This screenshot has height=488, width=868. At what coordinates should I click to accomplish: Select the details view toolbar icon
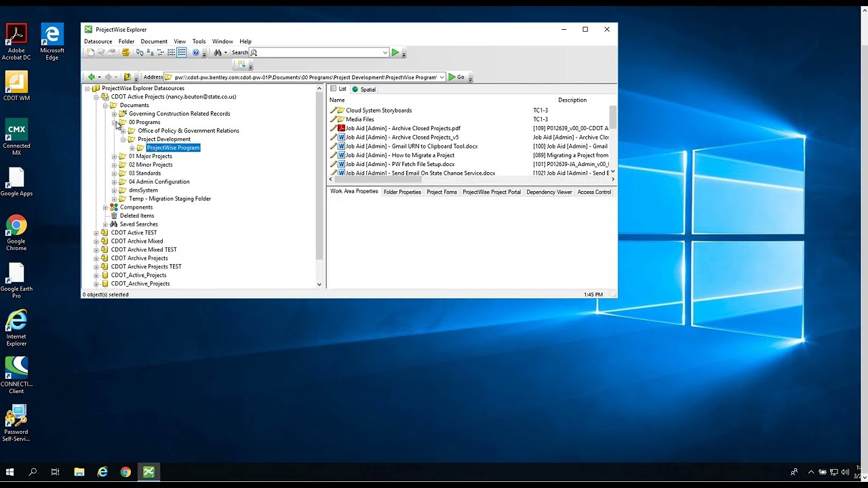tap(182, 52)
